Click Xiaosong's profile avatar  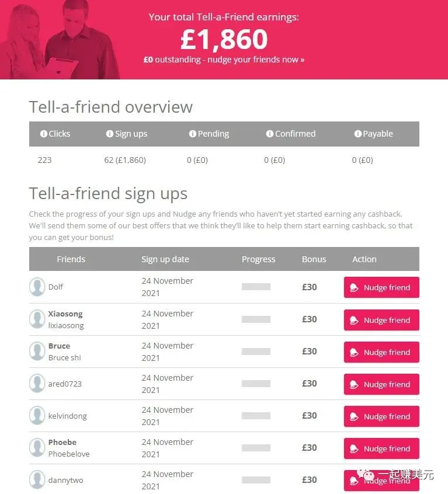37,319
